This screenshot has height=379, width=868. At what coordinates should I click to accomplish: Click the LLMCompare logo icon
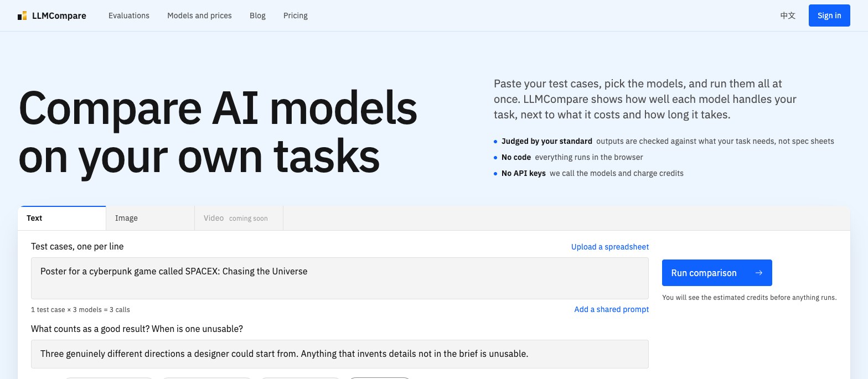[x=22, y=15]
